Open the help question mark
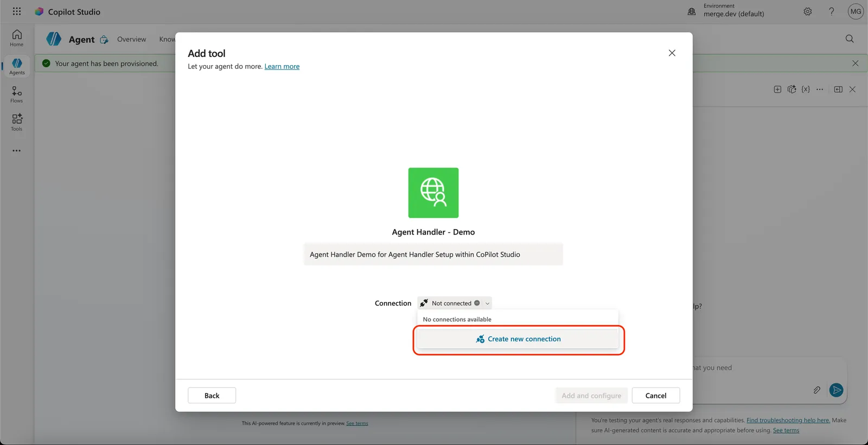This screenshot has height=445, width=868. tap(832, 11)
